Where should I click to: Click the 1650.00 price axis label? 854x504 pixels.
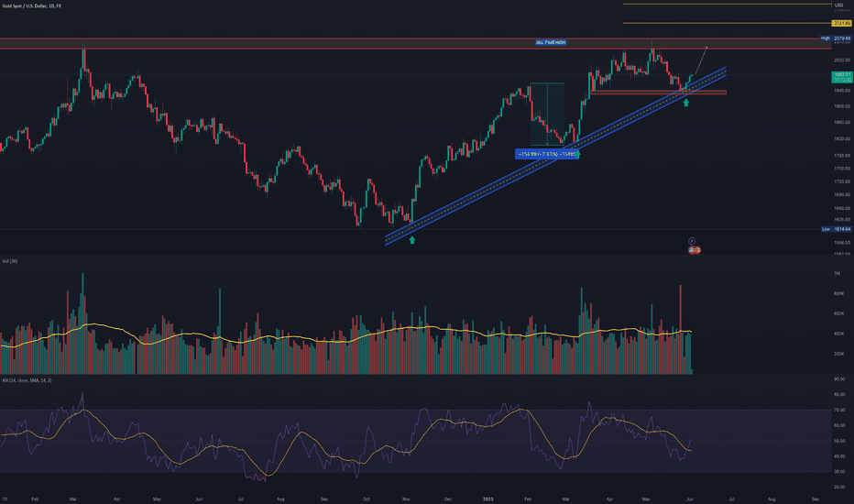842,208
